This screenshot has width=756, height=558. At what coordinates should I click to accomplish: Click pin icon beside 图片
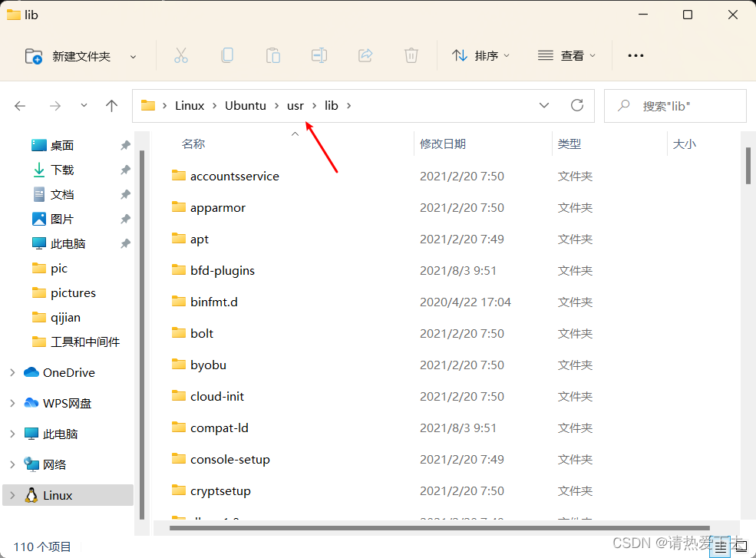(x=125, y=219)
